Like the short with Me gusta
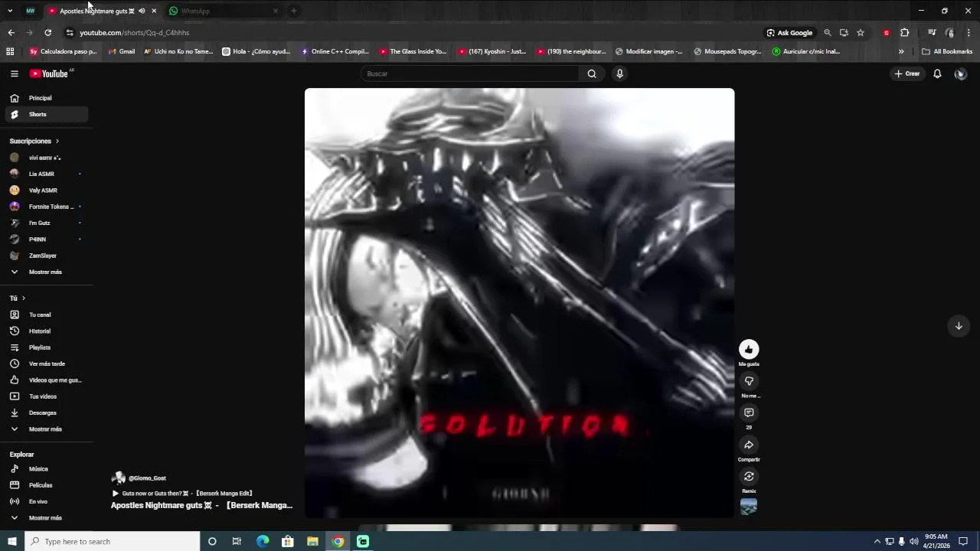Image resolution: width=980 pixels, height=551 pixels. (749, 349)
